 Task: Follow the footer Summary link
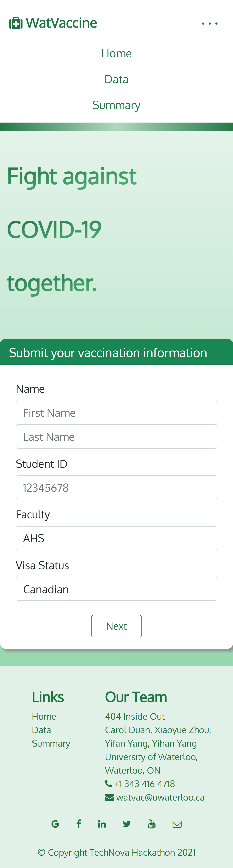(51, 743)
